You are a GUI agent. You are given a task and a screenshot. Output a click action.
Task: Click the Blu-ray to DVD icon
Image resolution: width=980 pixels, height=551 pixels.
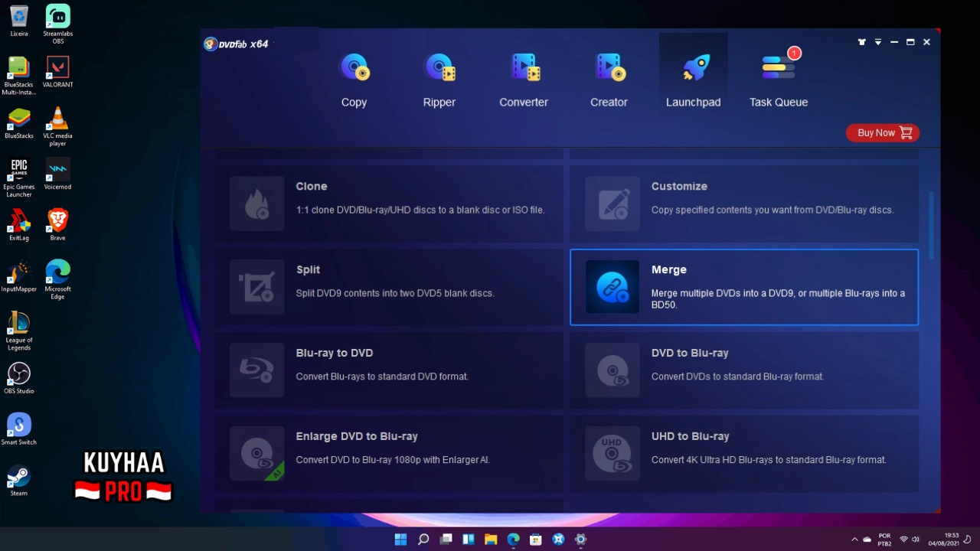[256, 370]
